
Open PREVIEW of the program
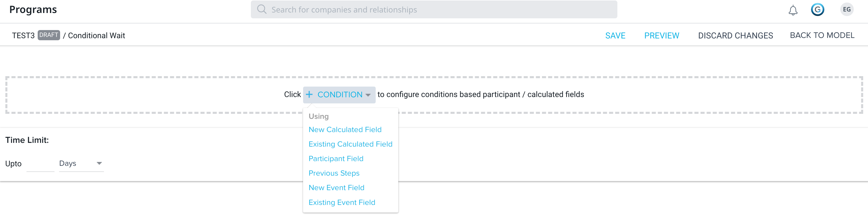pos(661,35)
